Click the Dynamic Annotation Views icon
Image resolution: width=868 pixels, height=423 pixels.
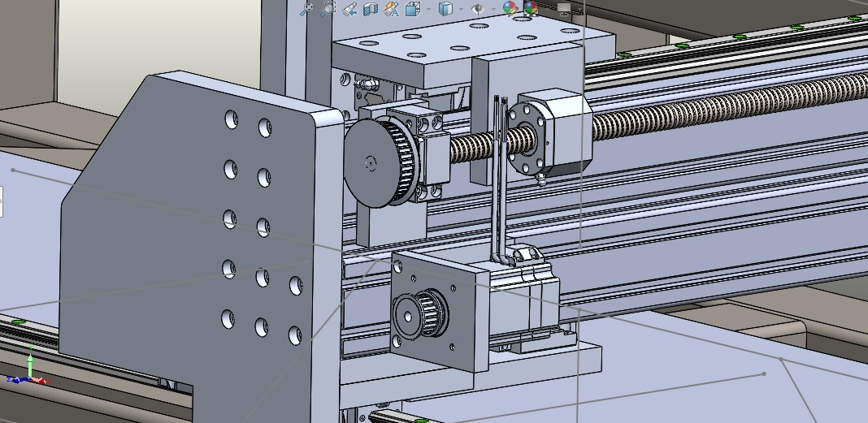(392, 9)
